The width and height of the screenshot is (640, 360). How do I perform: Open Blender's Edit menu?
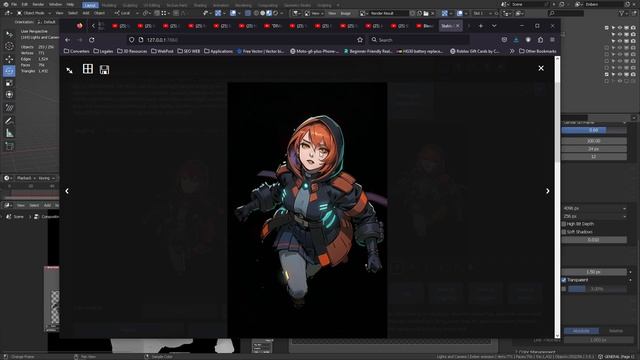(24, 4)
